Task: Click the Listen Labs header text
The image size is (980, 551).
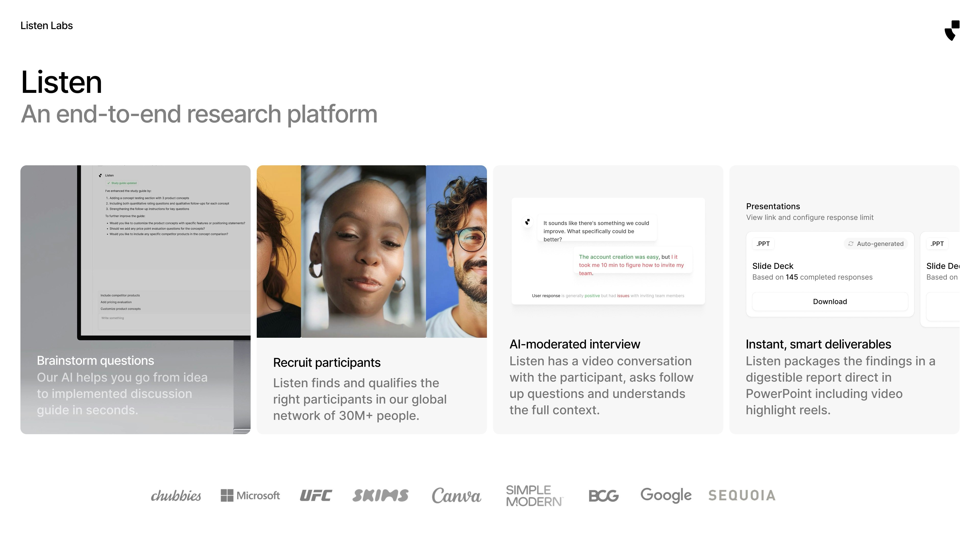Action: point(46,26)
